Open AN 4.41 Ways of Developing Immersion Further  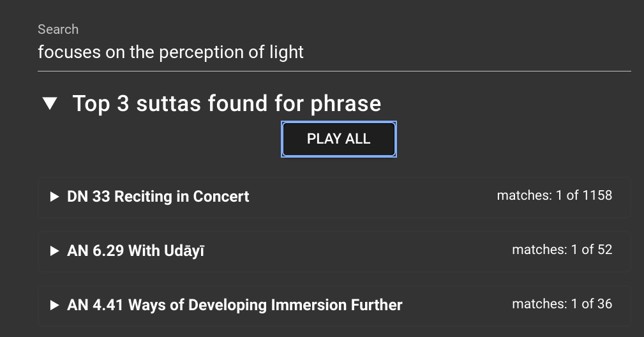coord(234,305)
